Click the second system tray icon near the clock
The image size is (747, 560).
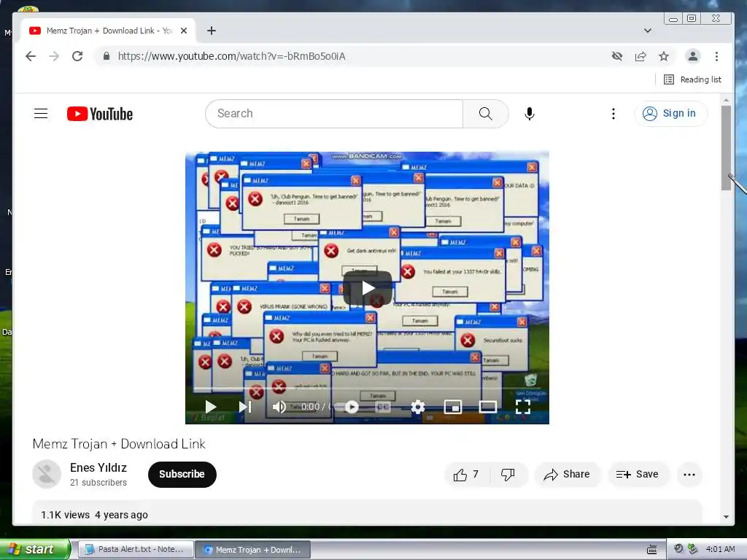(x=693, y=549)
